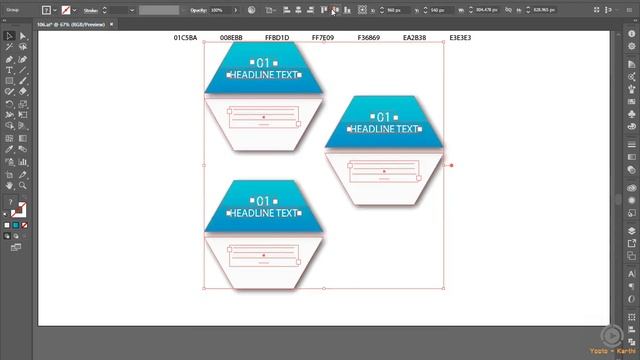Switch to the 67% RGB/Preview document tab

click(71, 24)
